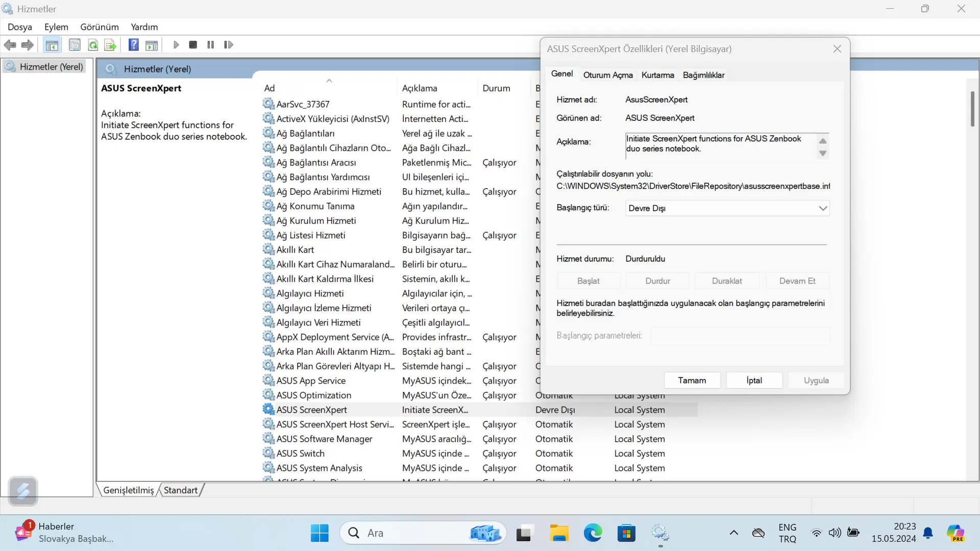Click the gear icon of AarSvc_37367
Image resolution: width=980 pixels, height=551 pixels.
(268, 104)
